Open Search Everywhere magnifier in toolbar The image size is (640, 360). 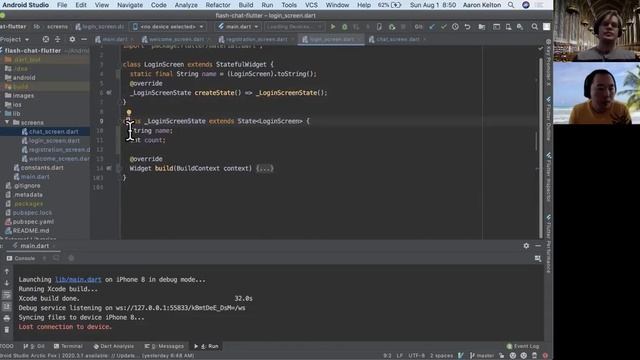(534, 27)
